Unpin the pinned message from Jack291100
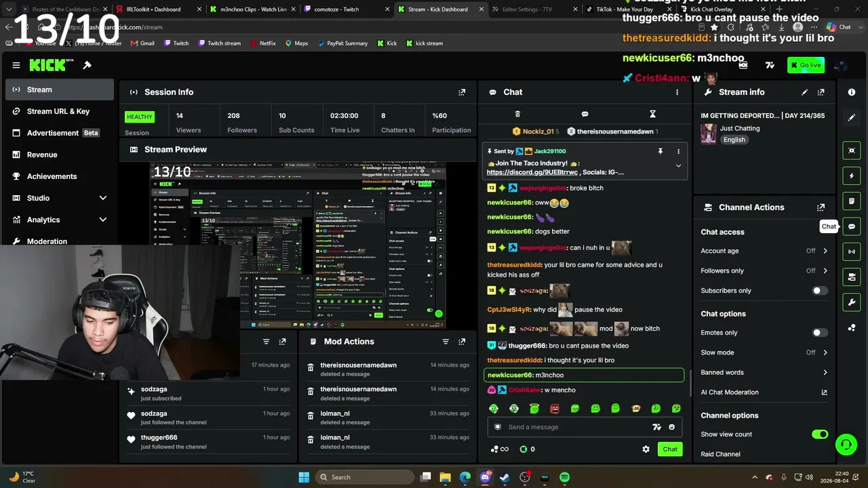868x488 pixels. (x=660, y=151)
